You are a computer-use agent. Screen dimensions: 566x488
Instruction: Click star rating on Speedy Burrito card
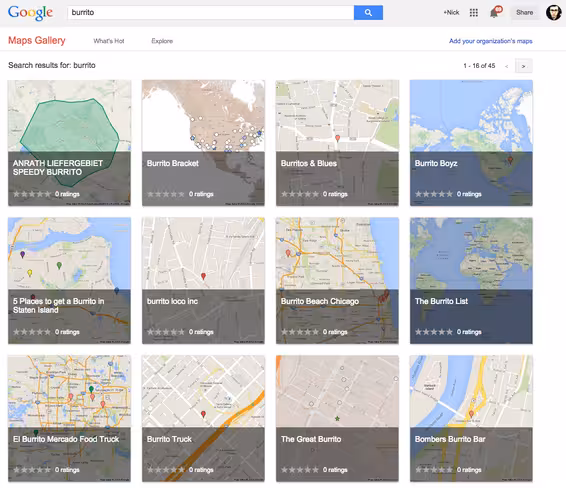(x=32, y=194)
